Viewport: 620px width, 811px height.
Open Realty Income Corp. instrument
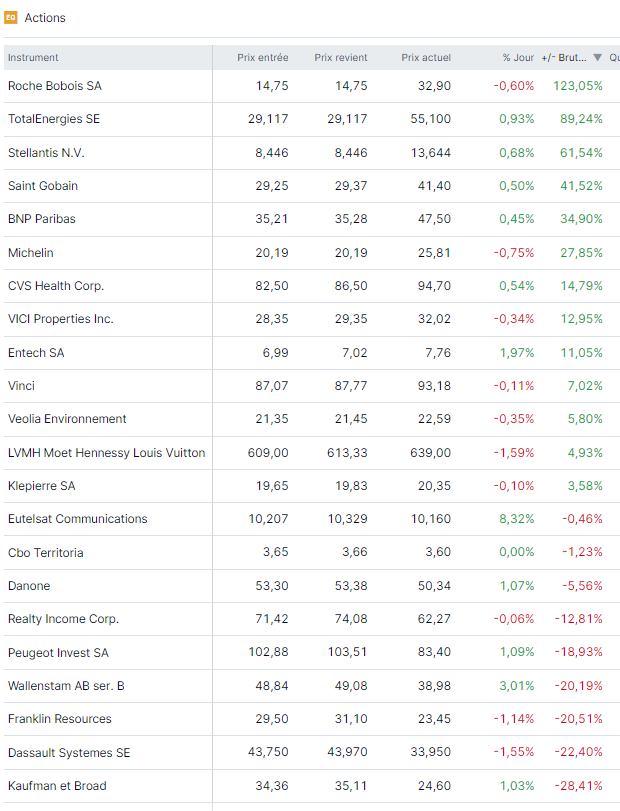[64, 619]
